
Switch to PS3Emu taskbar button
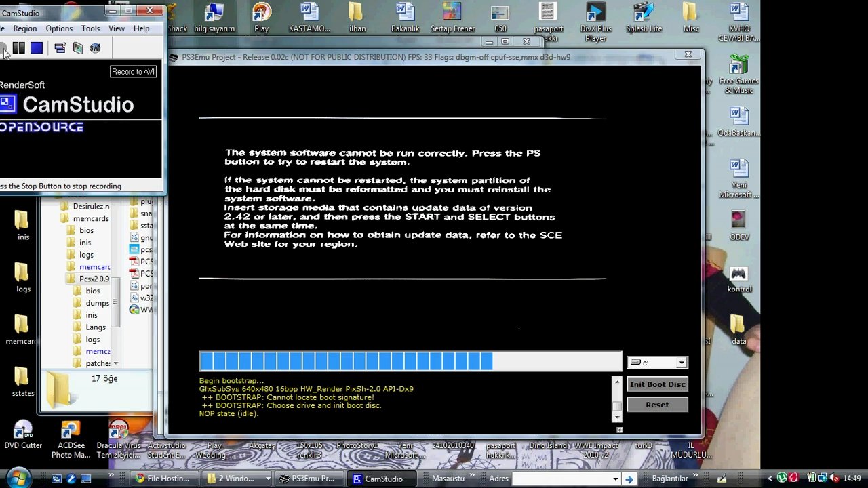pos(310,479)
